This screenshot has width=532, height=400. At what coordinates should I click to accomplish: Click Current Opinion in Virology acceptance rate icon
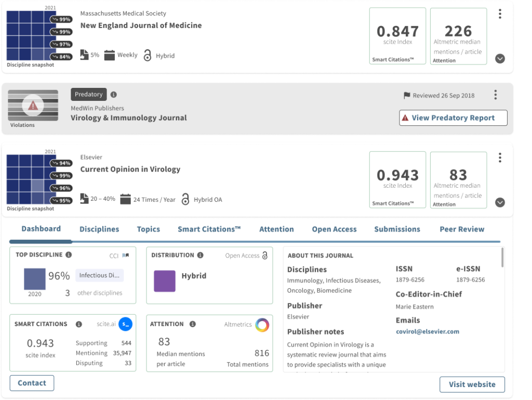[x=84, y=199]
